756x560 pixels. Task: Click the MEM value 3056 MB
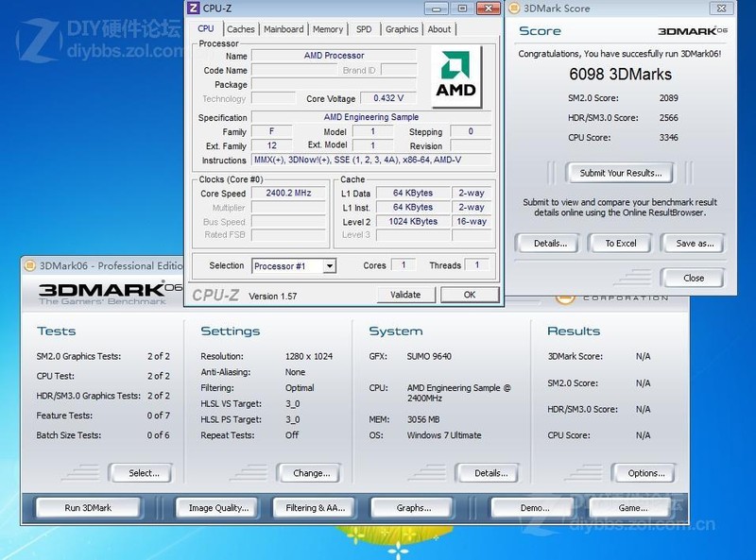click(423, 419)
